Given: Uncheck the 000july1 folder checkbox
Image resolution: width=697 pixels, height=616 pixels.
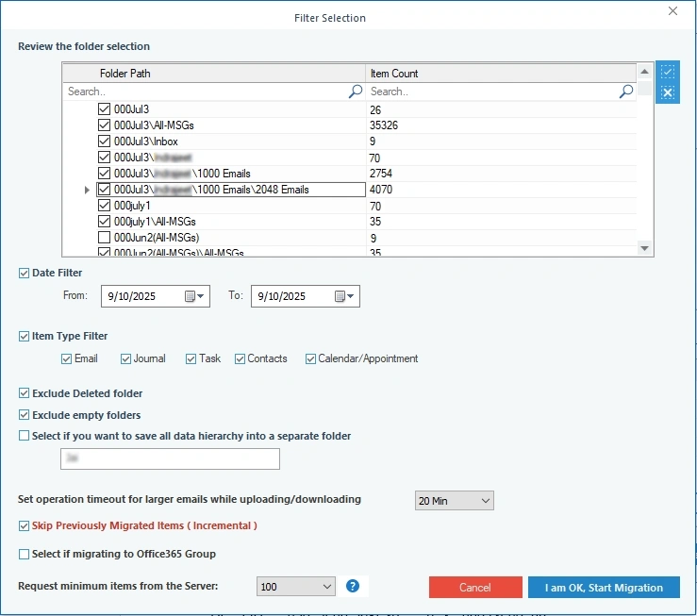Looking at the screenshot, I should [104, 206].
